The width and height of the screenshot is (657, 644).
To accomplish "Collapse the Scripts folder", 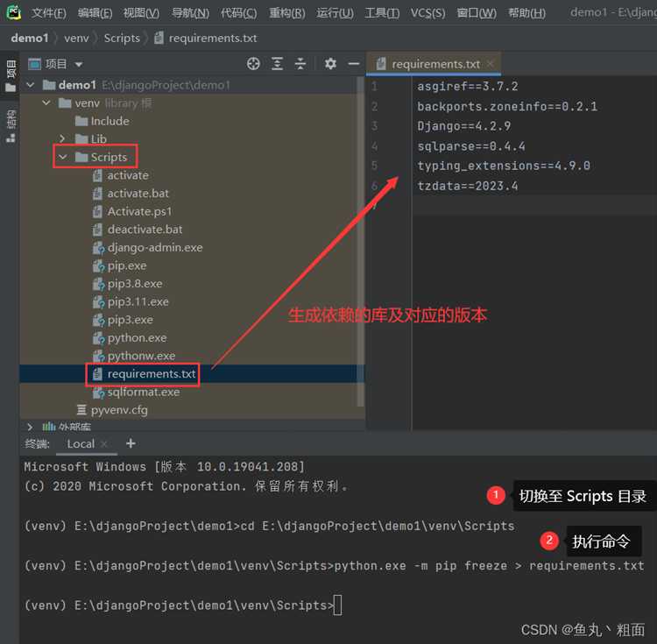I will [62, 157].
